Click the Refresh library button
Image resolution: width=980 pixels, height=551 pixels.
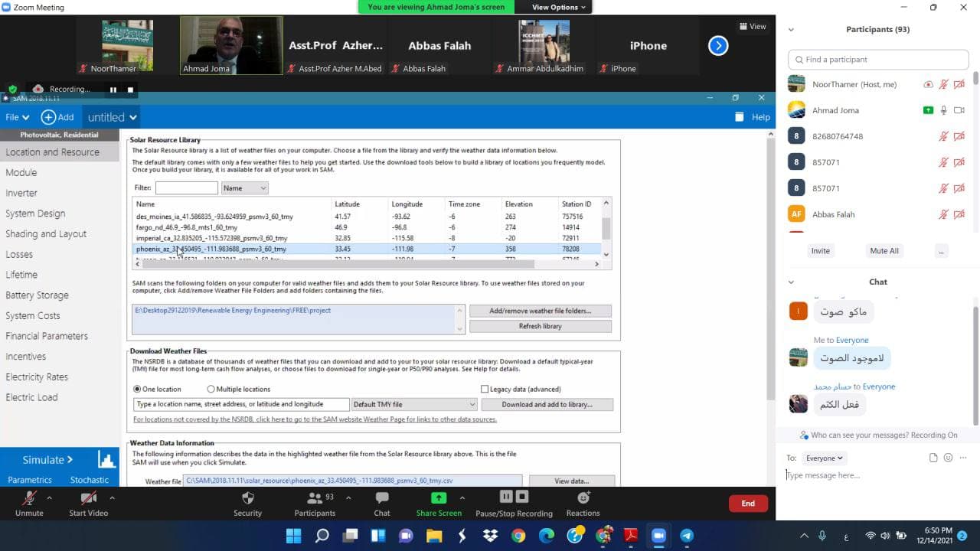(540, 326)
